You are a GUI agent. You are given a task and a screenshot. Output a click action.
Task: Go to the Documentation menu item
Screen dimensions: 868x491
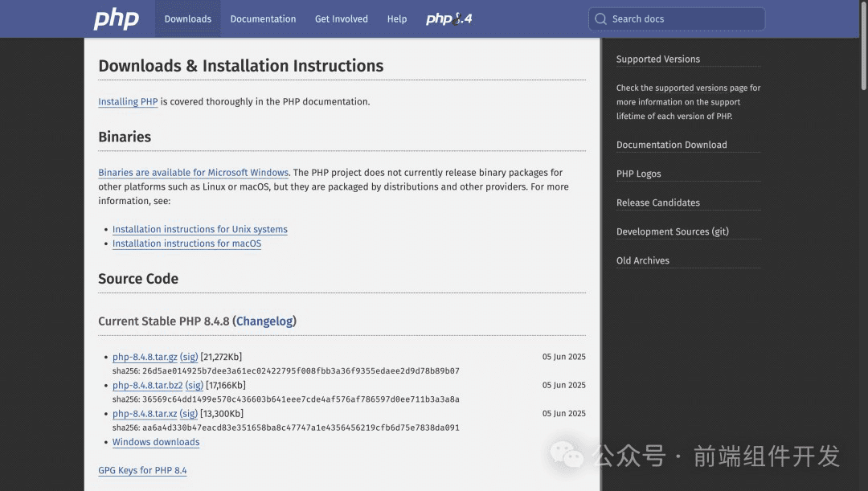click(263, 18)
